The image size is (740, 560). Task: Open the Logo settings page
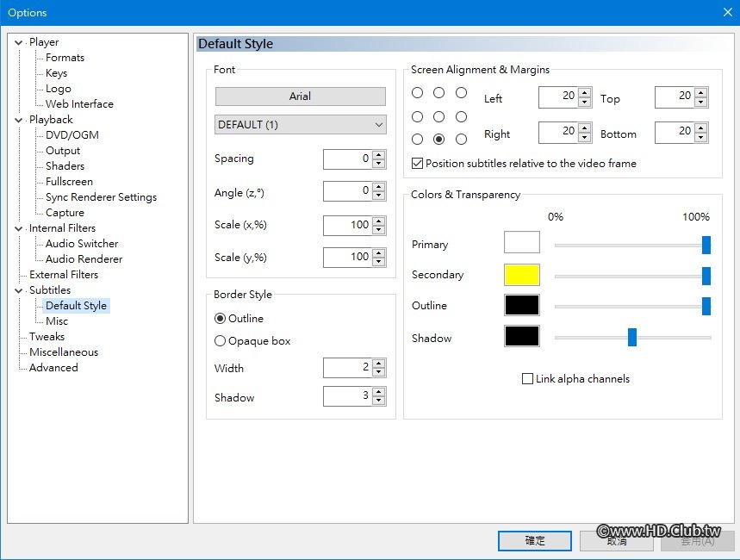click(x=58, y=89)
